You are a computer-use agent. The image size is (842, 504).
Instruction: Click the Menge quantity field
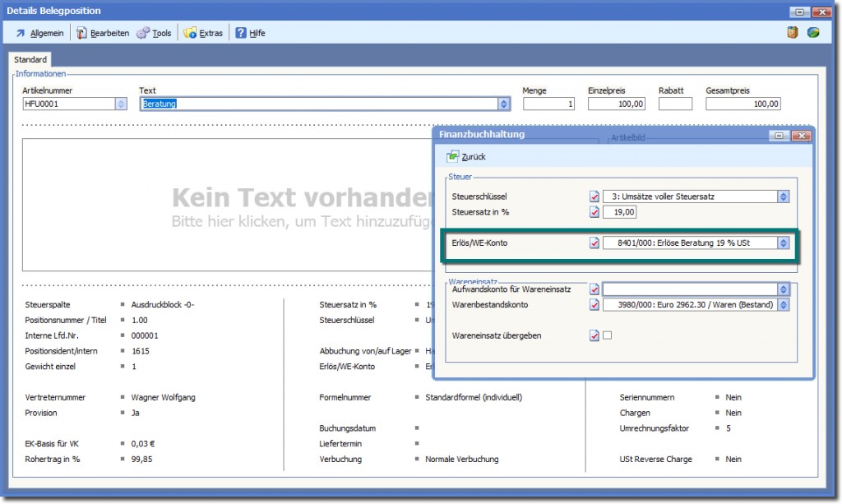548,104
